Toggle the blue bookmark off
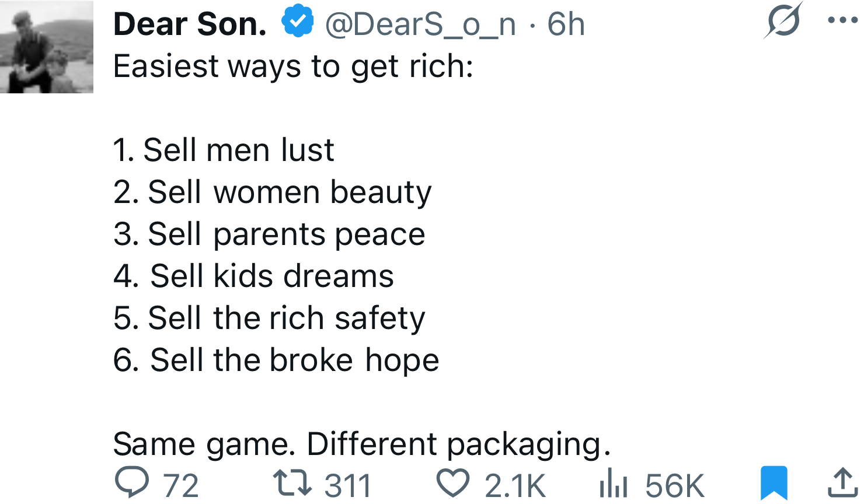Viewport: 864px width, 504px height. (x=774, y=483)
